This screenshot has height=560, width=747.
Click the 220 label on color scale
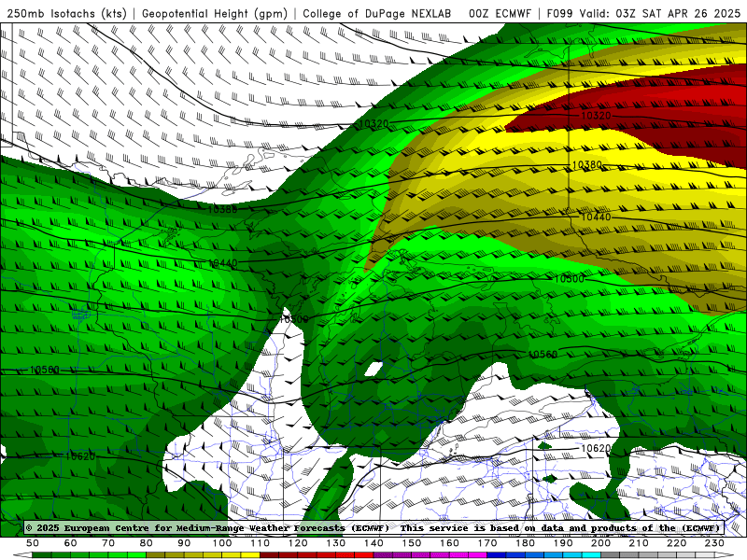tap(676, 543)
